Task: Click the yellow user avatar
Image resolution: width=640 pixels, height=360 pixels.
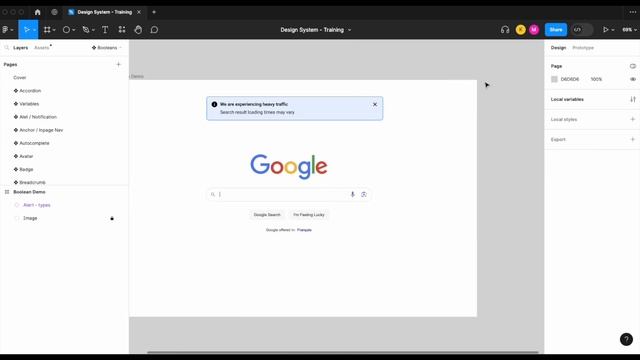Action: click(x=520, y=30)
